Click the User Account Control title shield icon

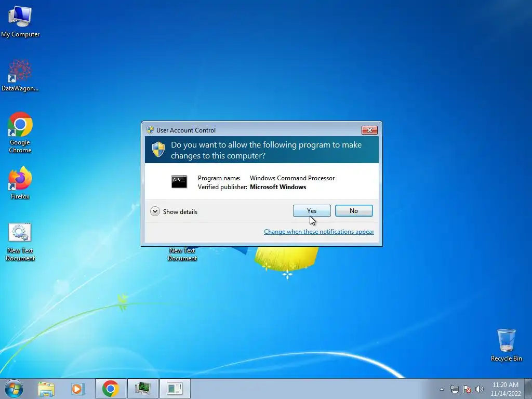click(x=150, y=130)
